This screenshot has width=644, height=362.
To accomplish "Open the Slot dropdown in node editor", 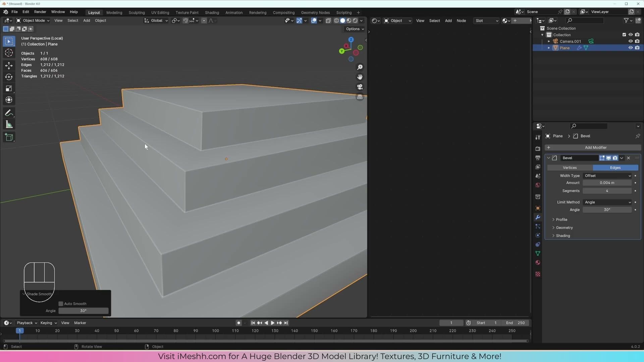I will (486, 21).
